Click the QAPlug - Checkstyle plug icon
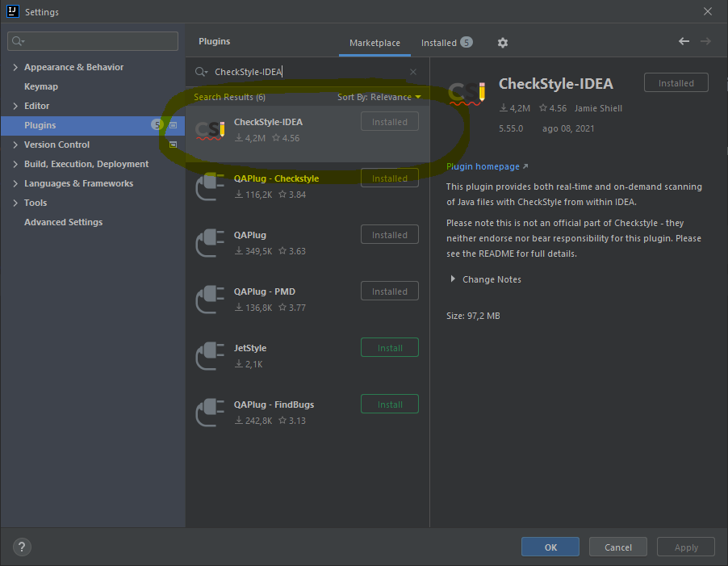Screen dimensions: 728x566 [x=210, y=187]
